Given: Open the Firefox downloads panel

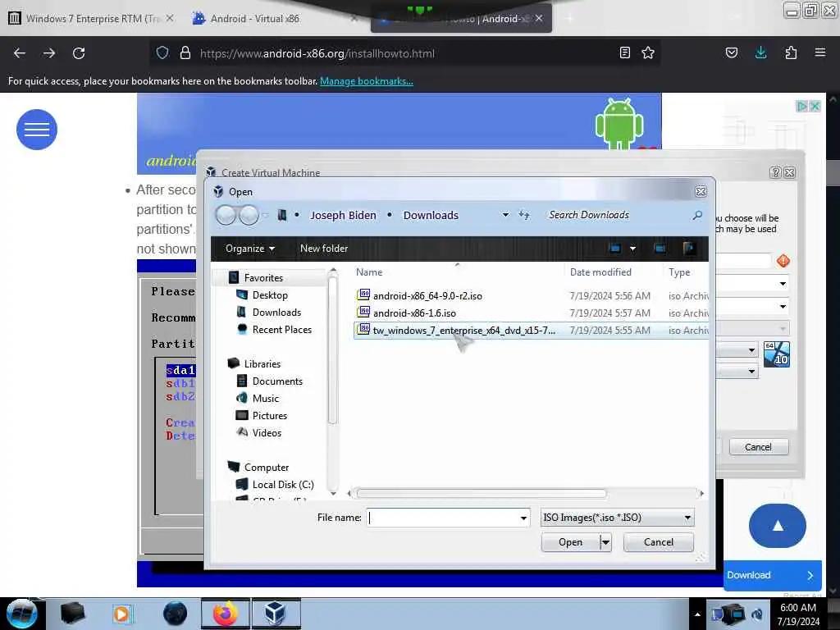Looking at the screenshot, I should pyautogui.click(x=760, y=52).
